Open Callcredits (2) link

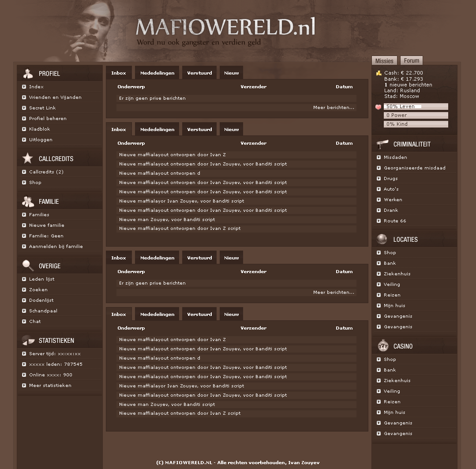[46, 172]
